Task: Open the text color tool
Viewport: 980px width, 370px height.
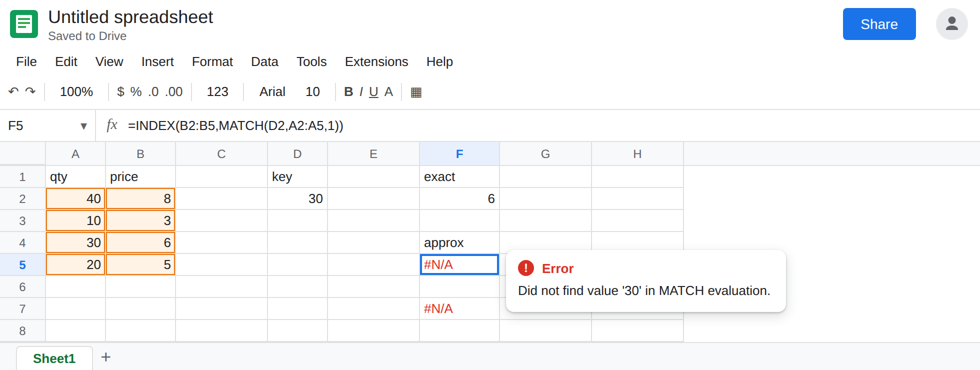Action: pyautogui.click(x=388, y=91)
